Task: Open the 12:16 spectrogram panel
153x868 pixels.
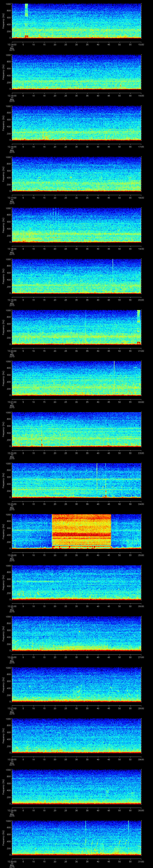Action: (x=76, y=123)
